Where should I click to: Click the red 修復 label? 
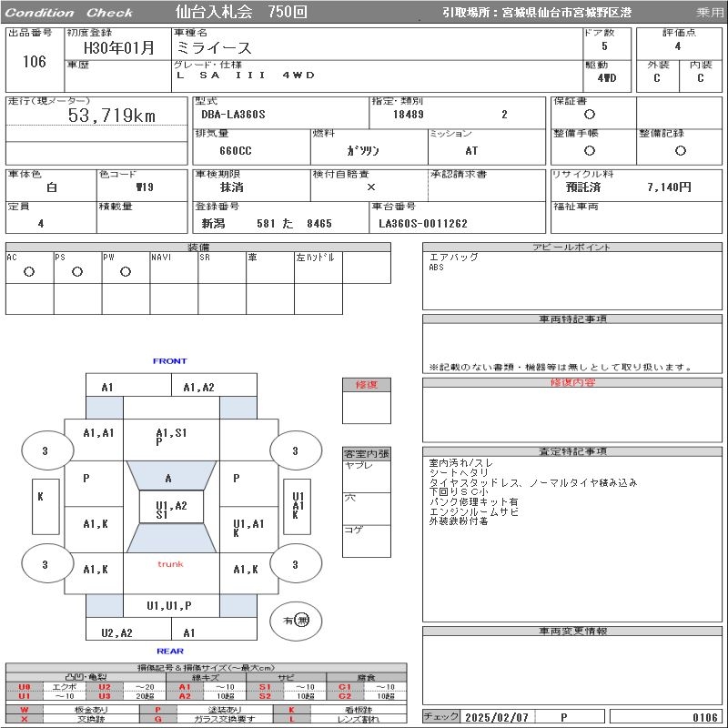[366, 385]
